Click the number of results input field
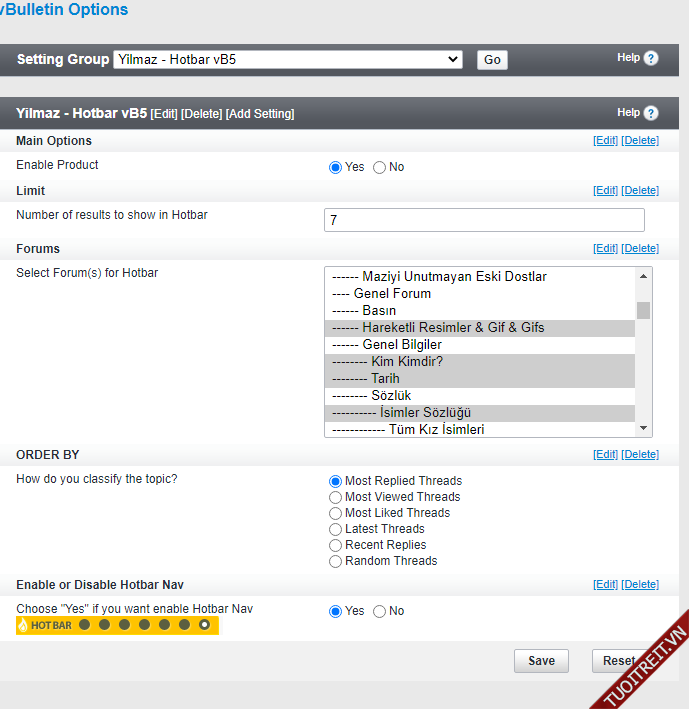 (x=484, y=220)
